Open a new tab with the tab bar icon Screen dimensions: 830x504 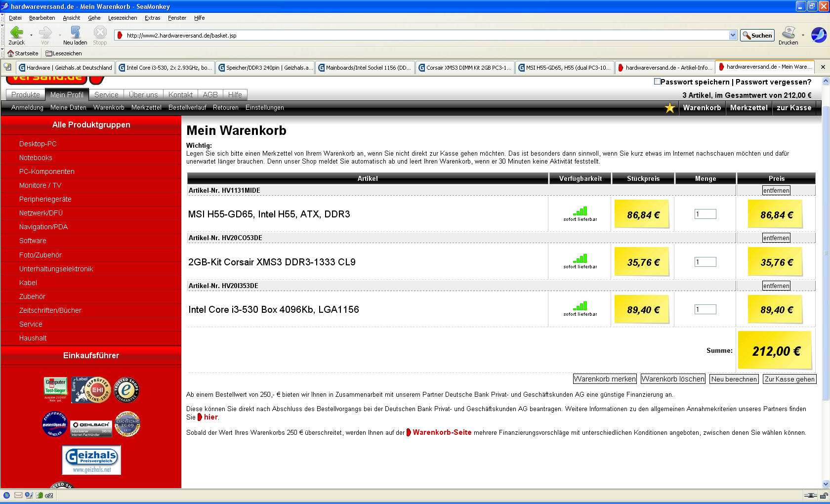coord(7,67)
